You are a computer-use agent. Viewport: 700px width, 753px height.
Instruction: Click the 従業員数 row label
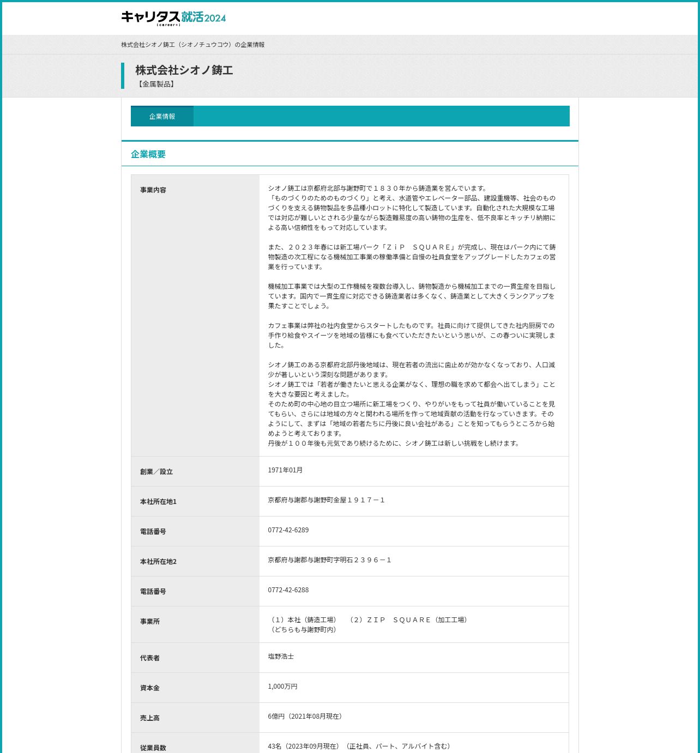pos(153,748)
